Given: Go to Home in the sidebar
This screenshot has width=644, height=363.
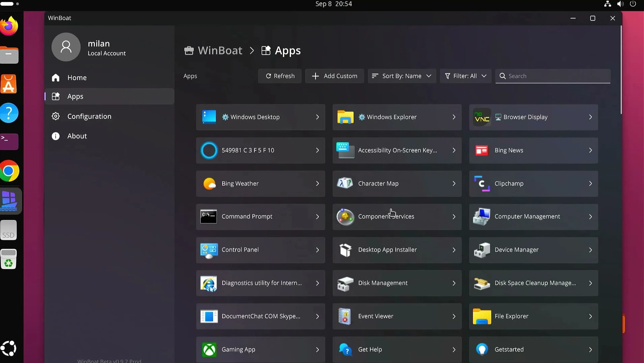Looking at the screenshot, I should pyautogui.click(x=109, y=78).
